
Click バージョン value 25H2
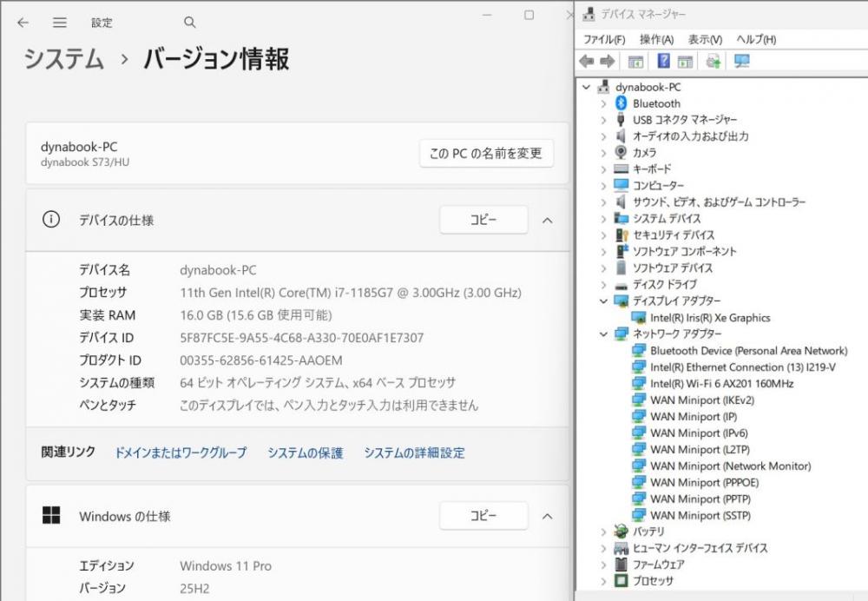tap(194, 588)
